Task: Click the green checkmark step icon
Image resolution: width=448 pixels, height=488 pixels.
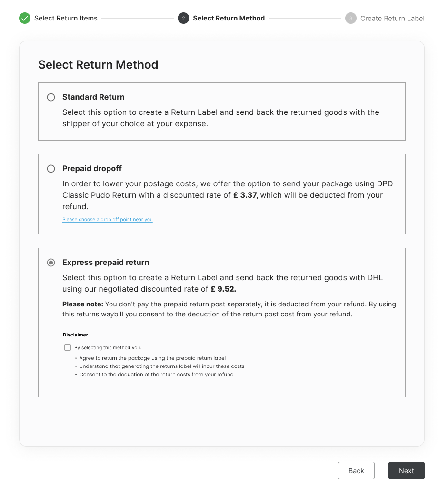Action: coord(25,18)
